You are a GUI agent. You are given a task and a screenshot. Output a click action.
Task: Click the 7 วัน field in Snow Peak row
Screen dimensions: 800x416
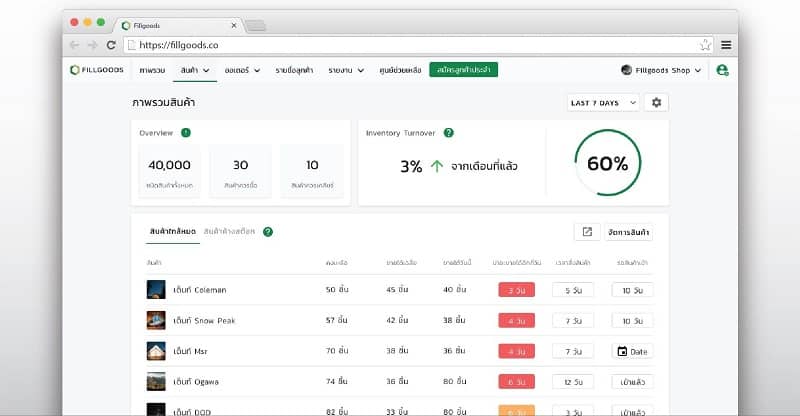pyautogui.click(x=573, y=321)
